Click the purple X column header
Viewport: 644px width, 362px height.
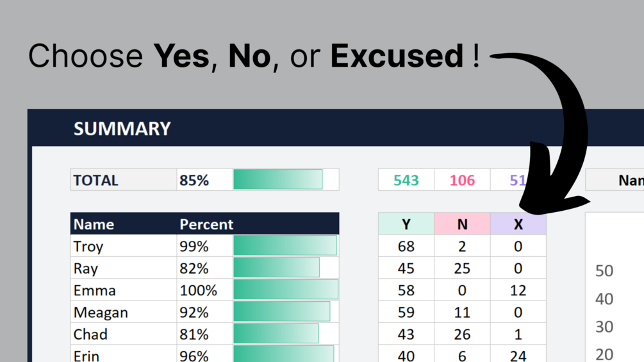pyautogui.click(x=518, y=224)
